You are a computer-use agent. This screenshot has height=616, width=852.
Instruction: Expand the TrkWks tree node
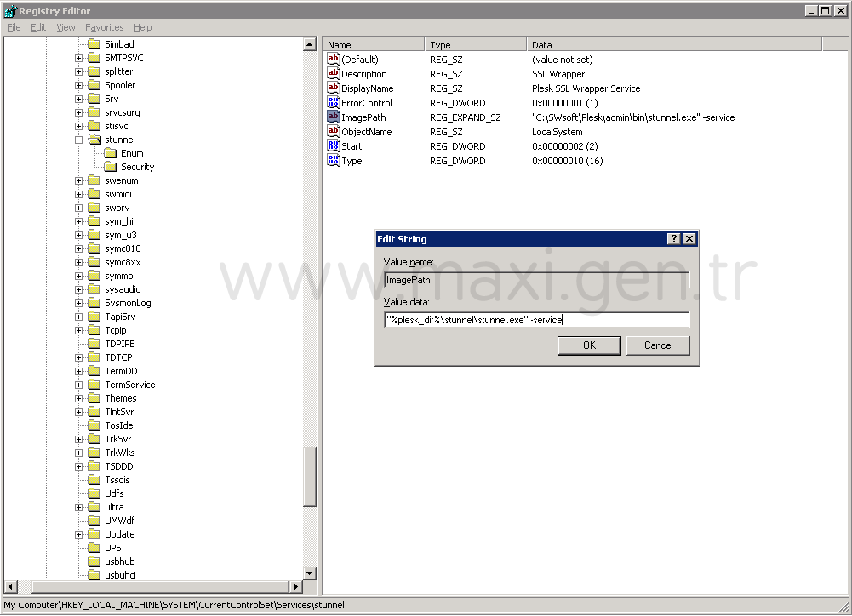[79, 453]
